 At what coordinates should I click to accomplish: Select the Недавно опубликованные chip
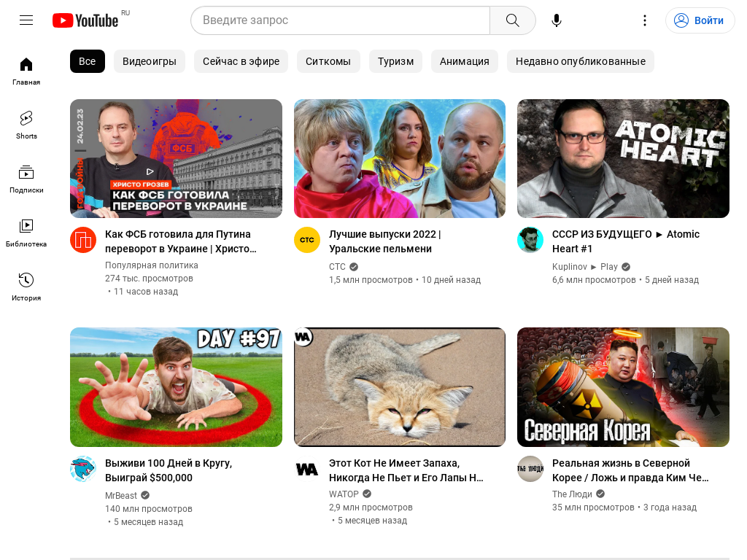[581, 61]
